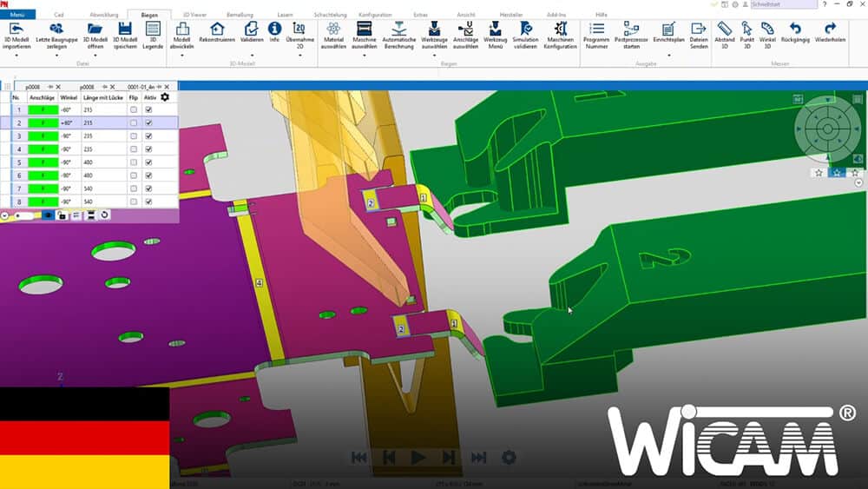Expand the Einrichteplan dropdown arrow
Screen dimensions: 868x489
pyautogui.click(x=667, y=55)
